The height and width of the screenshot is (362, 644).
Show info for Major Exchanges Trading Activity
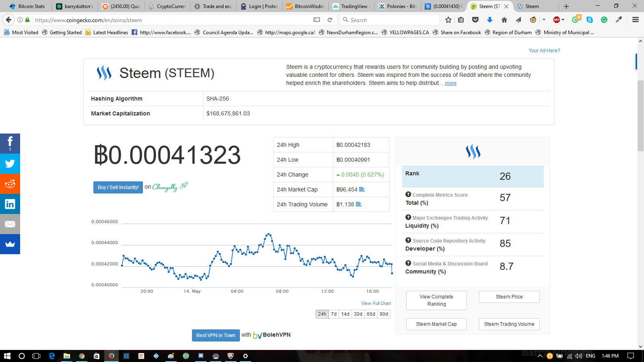[x=408, y=217]
